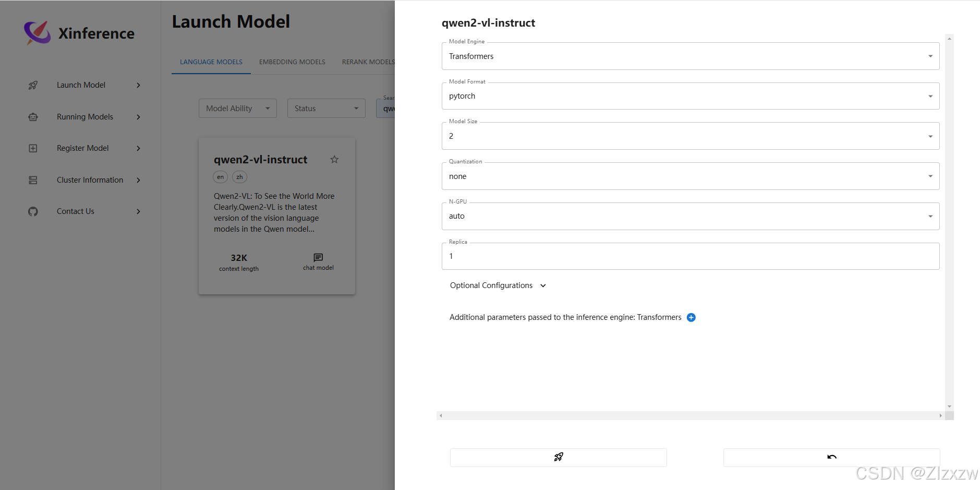This screenshot has width=980, height=490.
Task: Click the Qwen2-VL model description text
Action: pyautogui.click(x=274, y=212)
